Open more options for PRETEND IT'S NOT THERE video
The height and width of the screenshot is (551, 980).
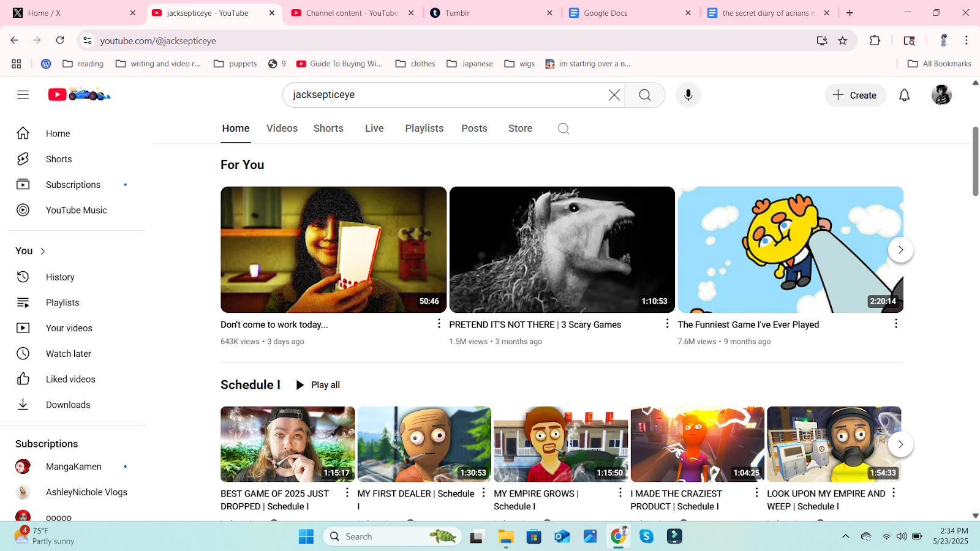pos(667,323)
